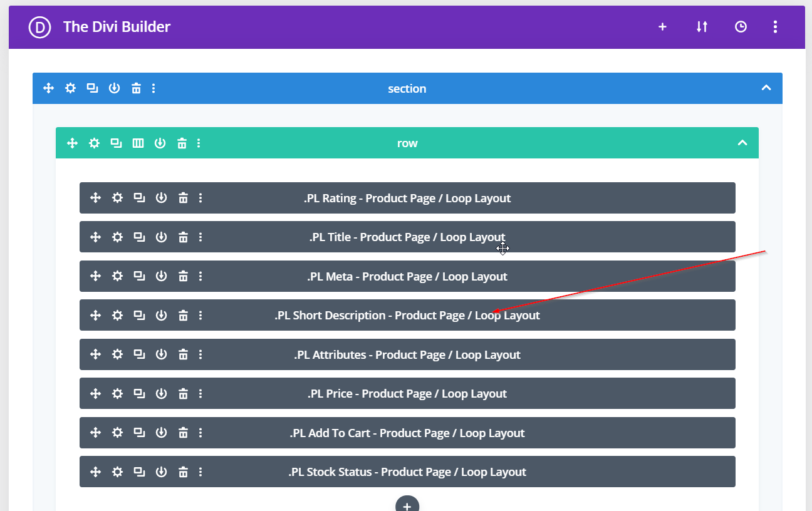Open portability import/export arrows icon

(x=702, y=27)
